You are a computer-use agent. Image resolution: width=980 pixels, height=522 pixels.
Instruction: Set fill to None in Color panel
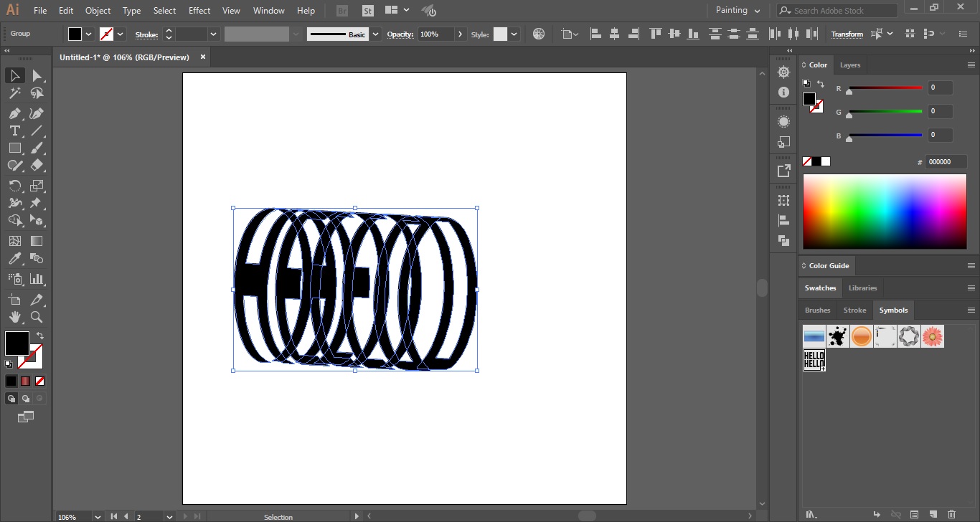[x=809, y=161]
